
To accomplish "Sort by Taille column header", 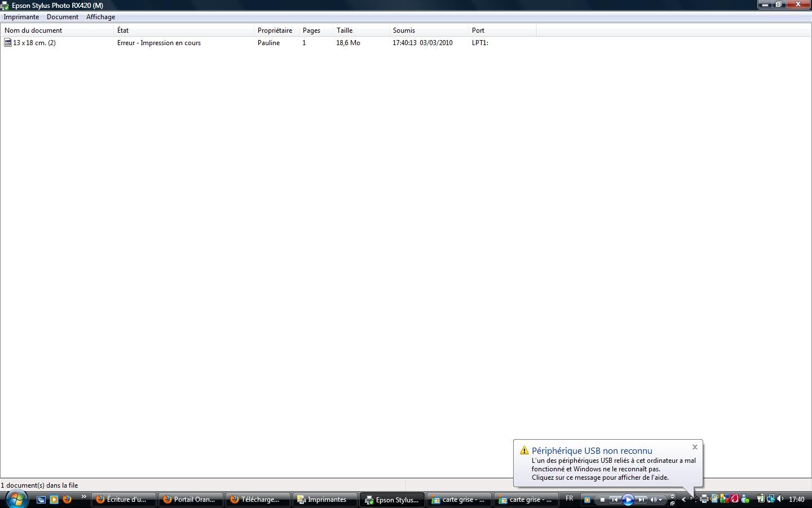I will coord(361,30).
